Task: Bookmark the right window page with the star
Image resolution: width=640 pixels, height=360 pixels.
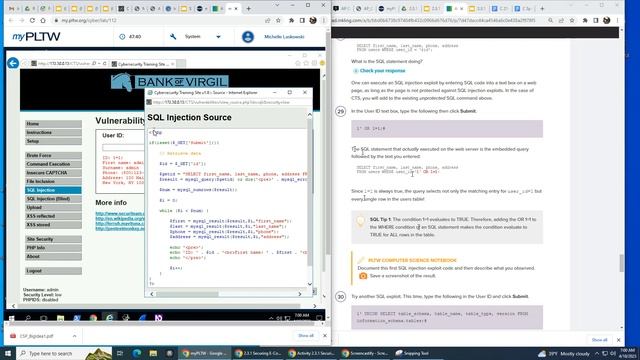Action: pyautogui.click(x=572, y=20)
